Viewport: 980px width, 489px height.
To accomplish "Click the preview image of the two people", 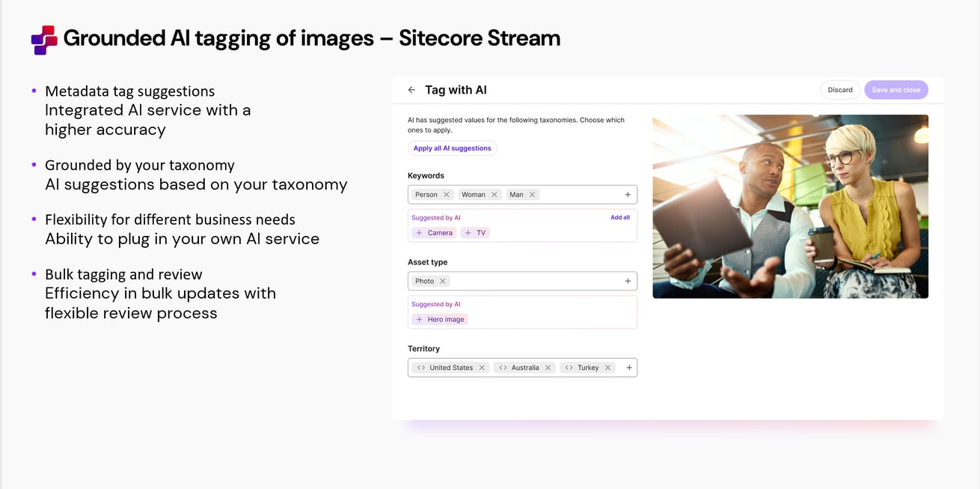I will click(790, 206).
